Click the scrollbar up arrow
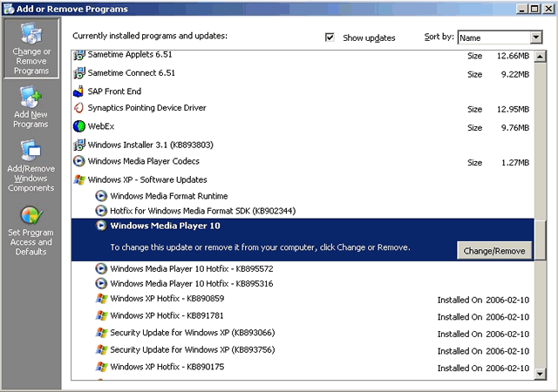The height and width of the screenshot is (392, 558). 541,57
